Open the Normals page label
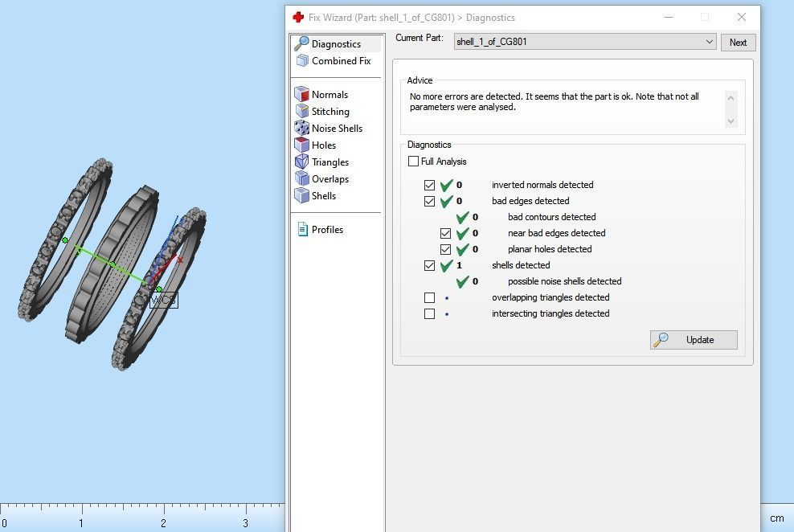Image resolution: width=794 pixels, height=532 pixels. (329, 95)
